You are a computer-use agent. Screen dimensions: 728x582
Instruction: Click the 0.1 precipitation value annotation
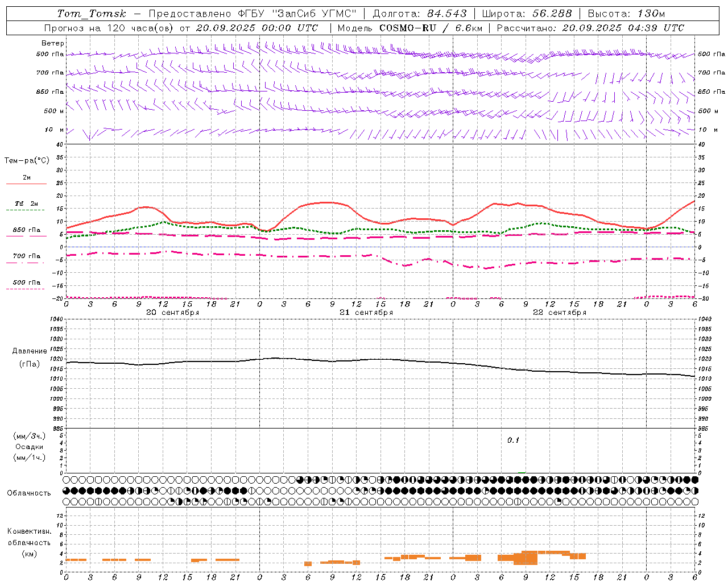click(514, 440)
